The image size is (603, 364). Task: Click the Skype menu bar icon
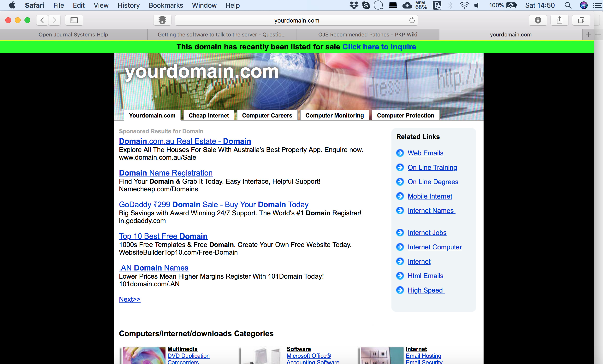(x=366, y=5)
